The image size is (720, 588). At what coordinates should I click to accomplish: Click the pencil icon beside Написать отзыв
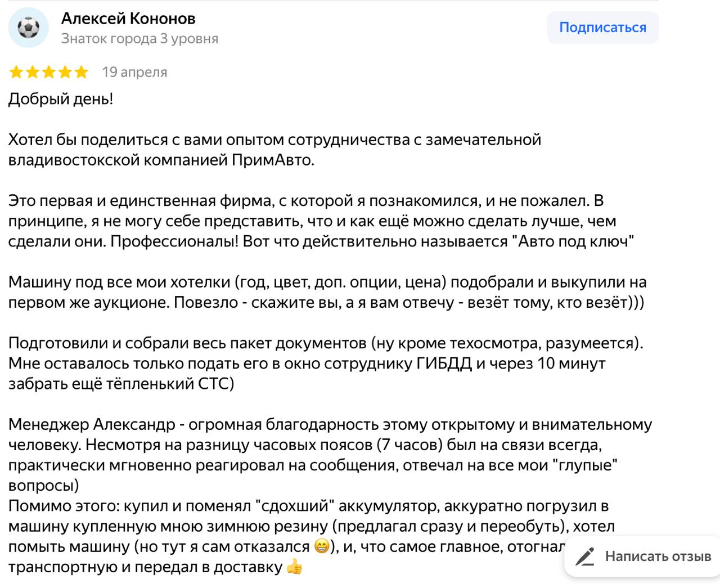coord(586,556)
